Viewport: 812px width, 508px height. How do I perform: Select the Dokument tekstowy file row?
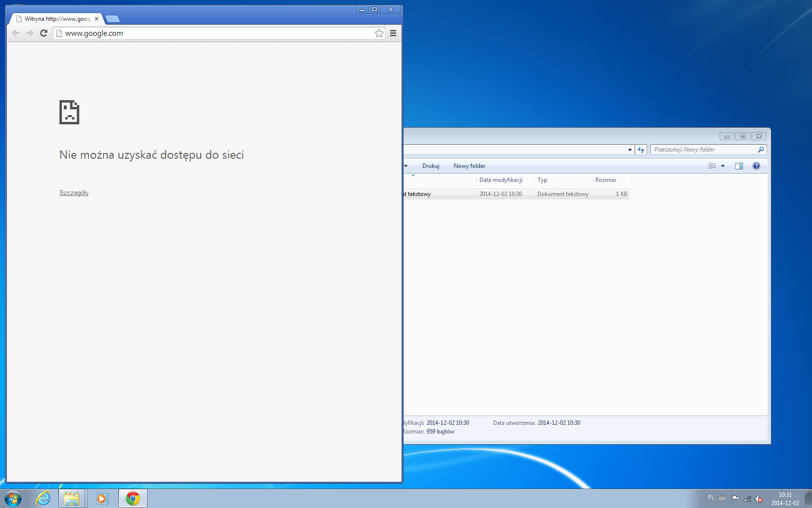(x=516, y=194)
